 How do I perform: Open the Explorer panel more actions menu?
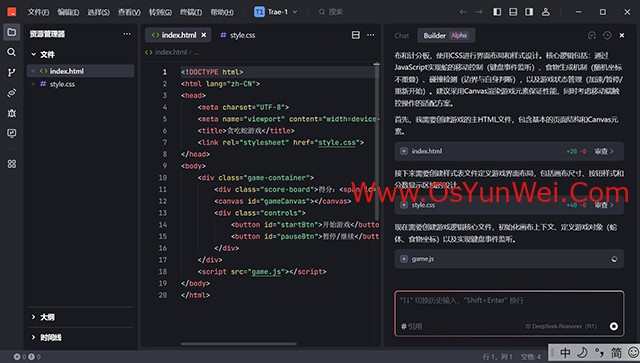tap(127, 34)
